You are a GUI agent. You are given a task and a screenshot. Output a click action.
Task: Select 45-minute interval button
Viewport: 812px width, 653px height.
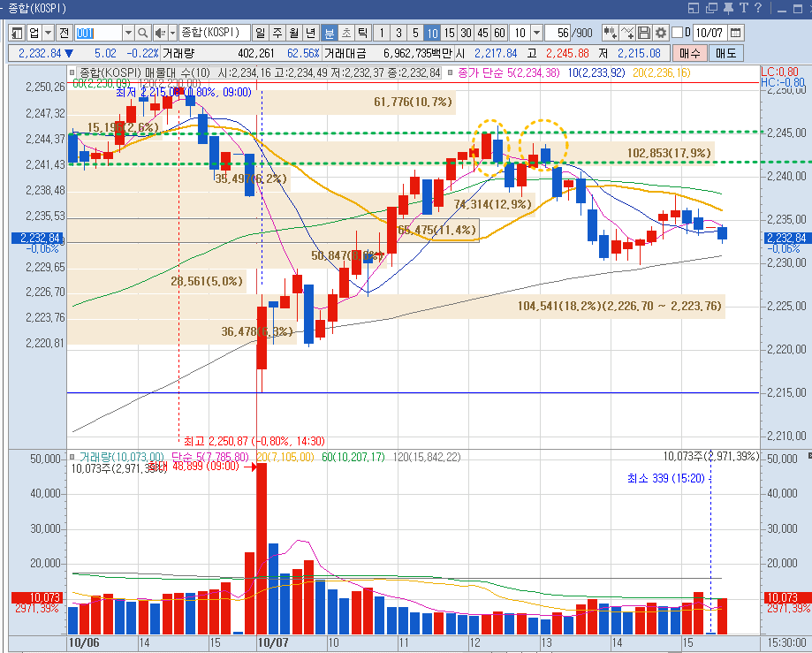tap(482, 34)
